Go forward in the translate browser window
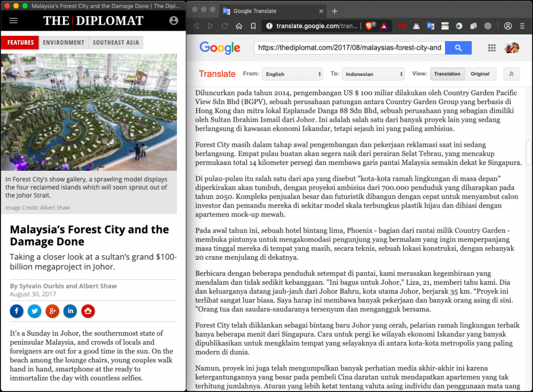533x392 pixels. click(210, 26)
